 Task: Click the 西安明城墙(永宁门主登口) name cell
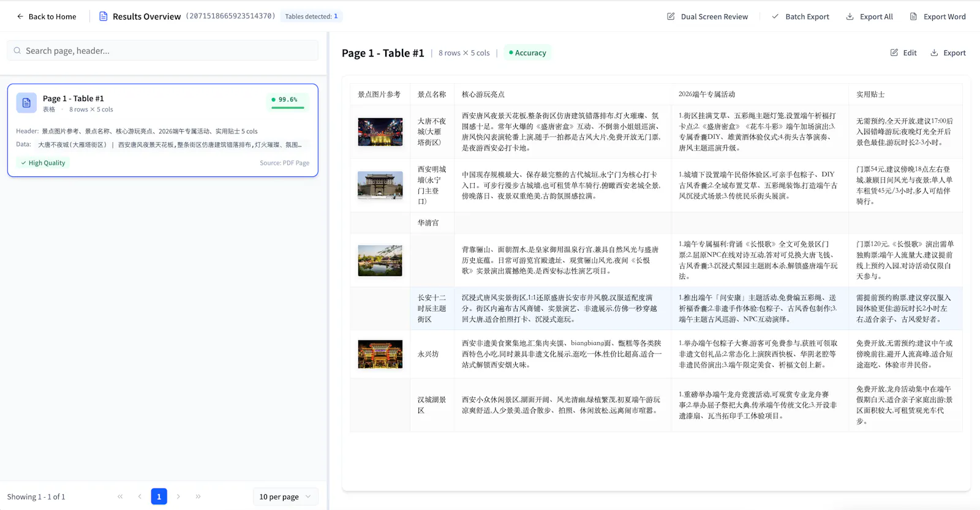432,185
